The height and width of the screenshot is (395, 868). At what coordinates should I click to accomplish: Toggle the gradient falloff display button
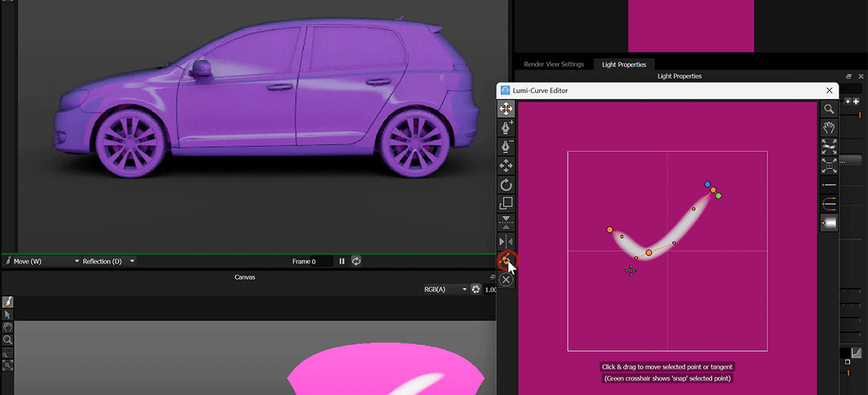[829, 224]
